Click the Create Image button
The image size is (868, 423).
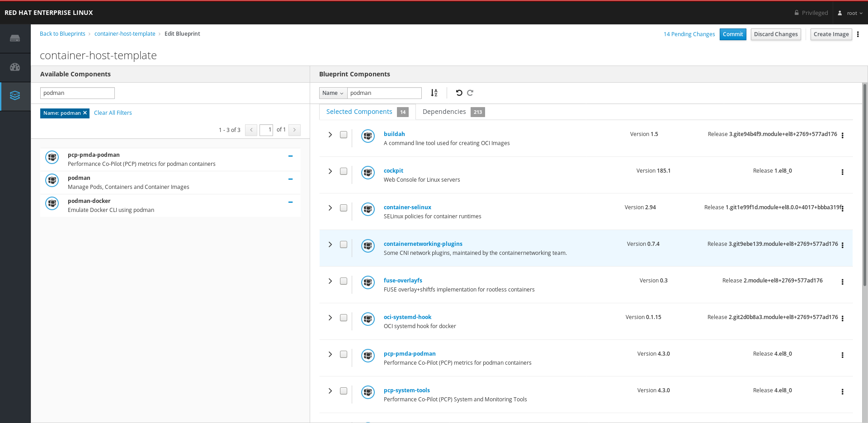click(x=831, y=34)
